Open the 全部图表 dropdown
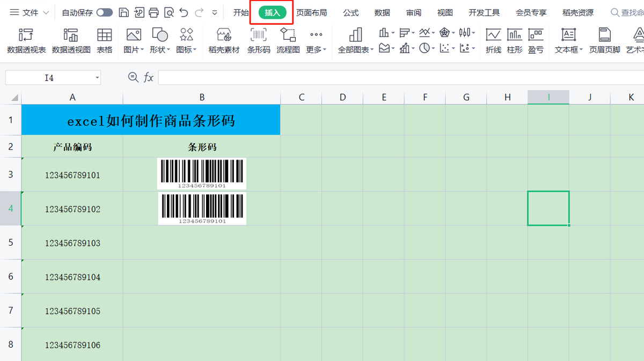644x361 pixels. pyautogui.click(x=356, y=41)
